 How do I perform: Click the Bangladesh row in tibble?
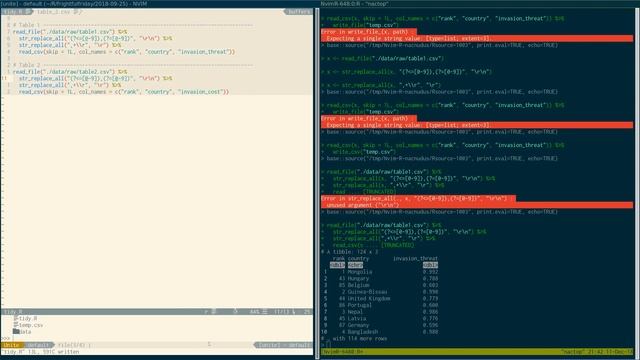380,332
